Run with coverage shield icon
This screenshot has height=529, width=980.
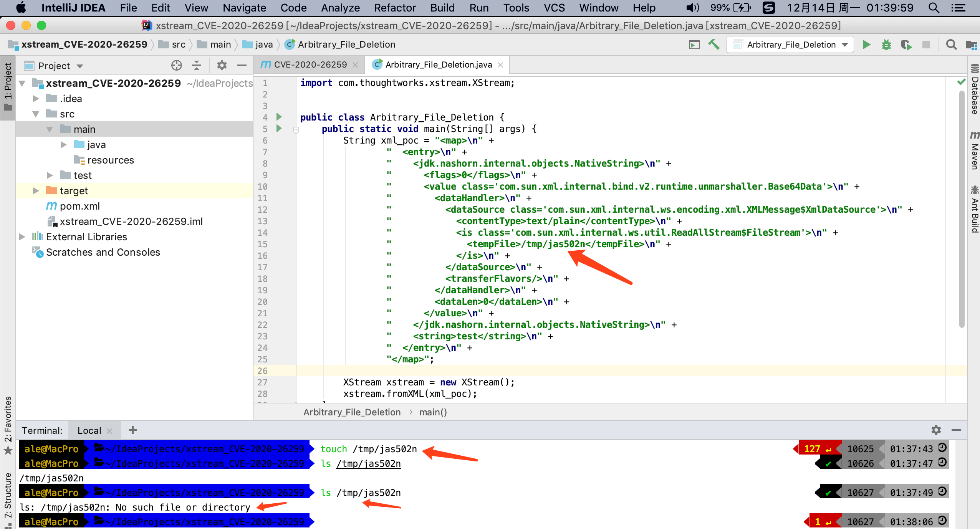pos(906,45)
